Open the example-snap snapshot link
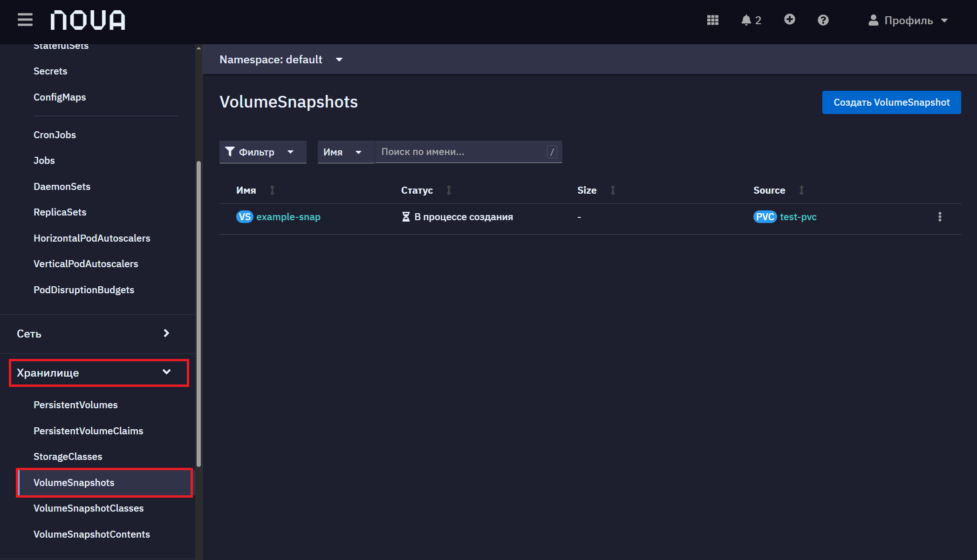This screenshot has height=560, width=977. click(288, 217)
